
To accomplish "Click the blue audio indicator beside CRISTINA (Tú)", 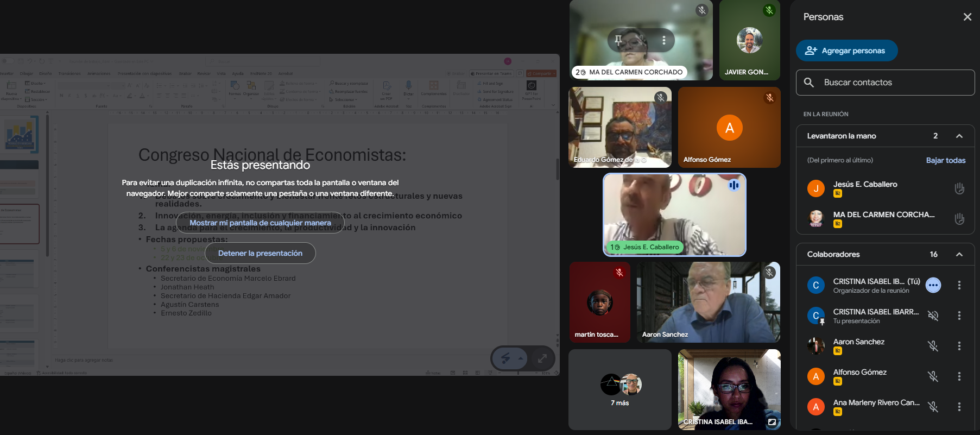I will coord(933,285).
